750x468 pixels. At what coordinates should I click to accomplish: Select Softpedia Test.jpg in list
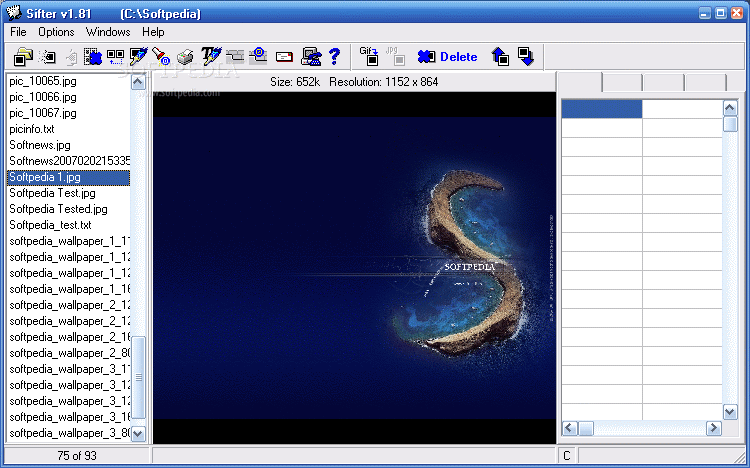[x=68, y=193]
